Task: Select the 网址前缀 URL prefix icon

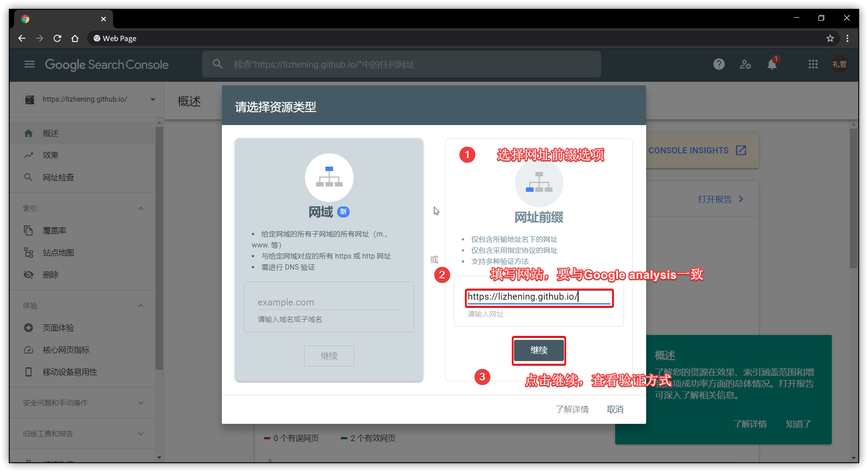Action: (539, 183)
